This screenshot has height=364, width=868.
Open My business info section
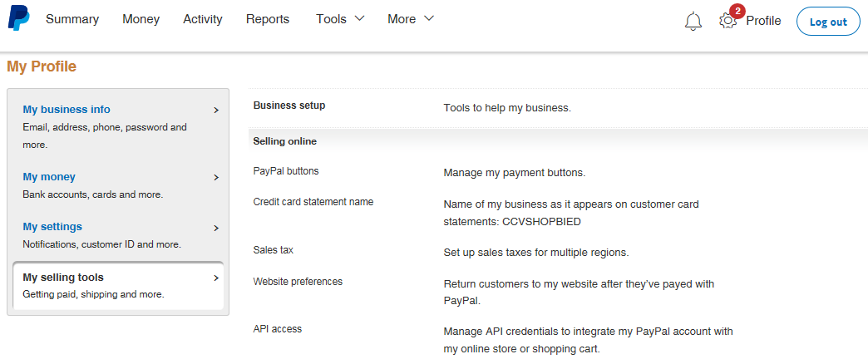pyautogui.click(x=67, y=109)
